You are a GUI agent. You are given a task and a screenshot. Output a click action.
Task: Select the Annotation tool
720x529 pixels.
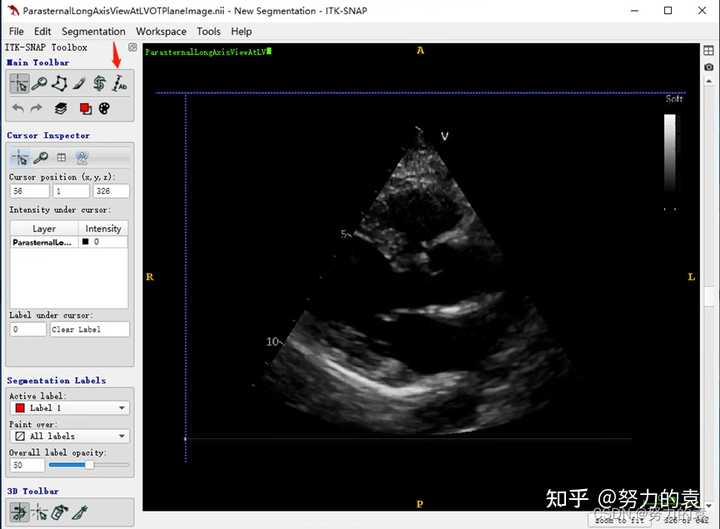click(x=119, y=84)
